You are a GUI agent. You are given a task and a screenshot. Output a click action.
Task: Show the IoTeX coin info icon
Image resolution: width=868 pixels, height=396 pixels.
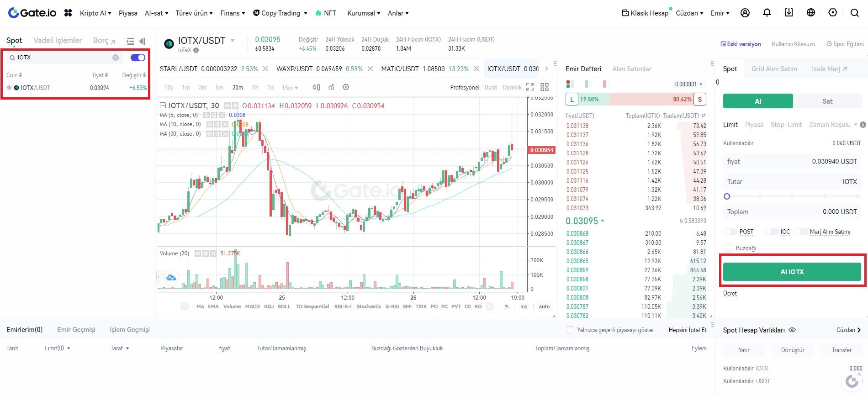click(x=196, y=50)
